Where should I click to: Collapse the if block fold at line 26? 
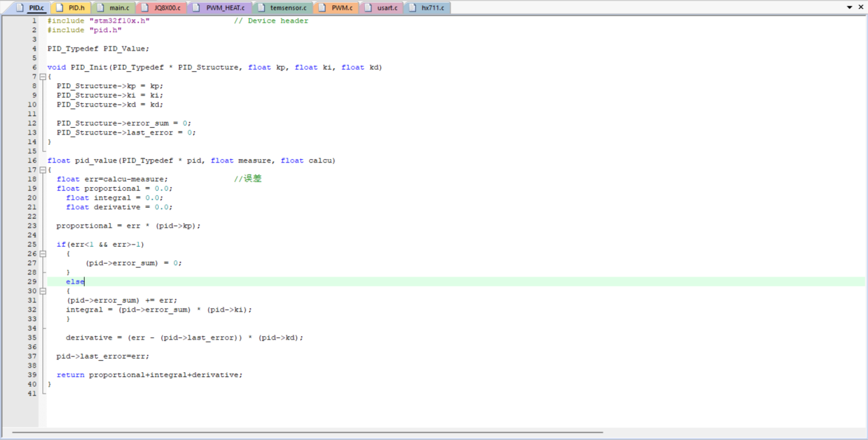(x=42, y=254)
